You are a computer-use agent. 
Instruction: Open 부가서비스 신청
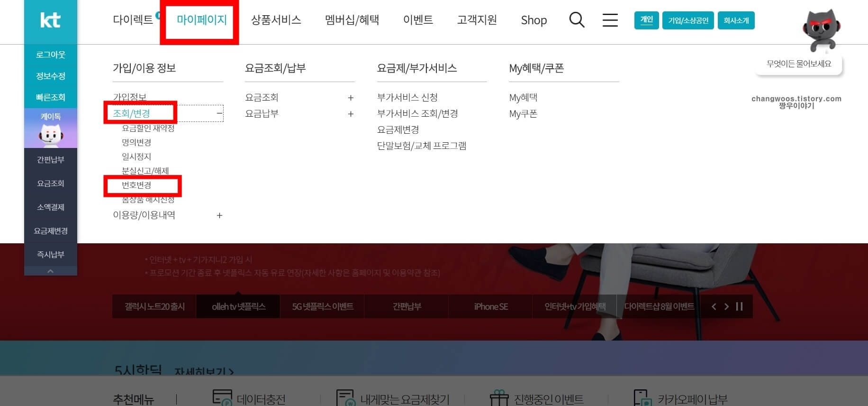[x=407, y=97]
